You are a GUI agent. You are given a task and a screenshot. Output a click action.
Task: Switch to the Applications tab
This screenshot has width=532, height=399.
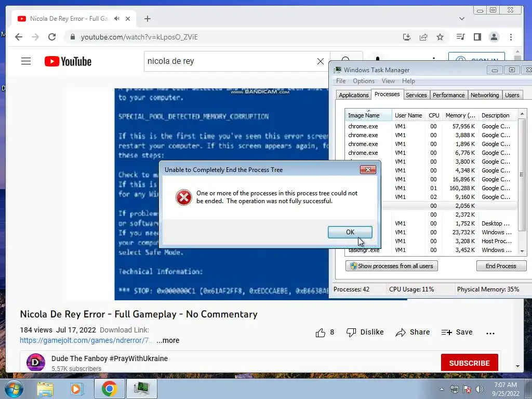(x=353, y=95)
